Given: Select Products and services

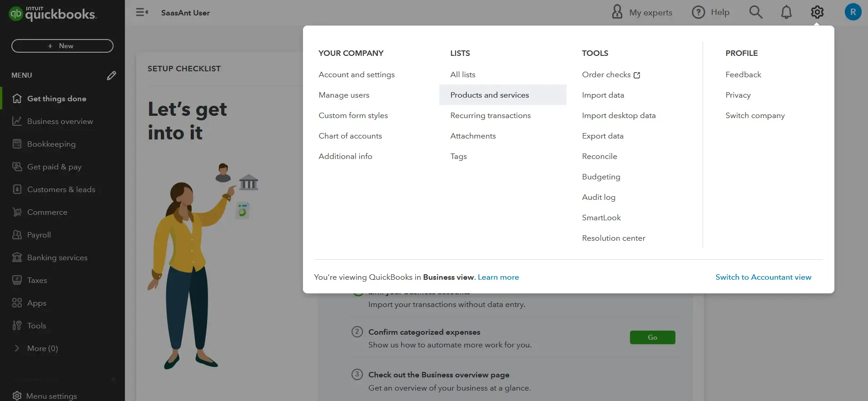Looking at the screenshot, I should coord(503,95).
